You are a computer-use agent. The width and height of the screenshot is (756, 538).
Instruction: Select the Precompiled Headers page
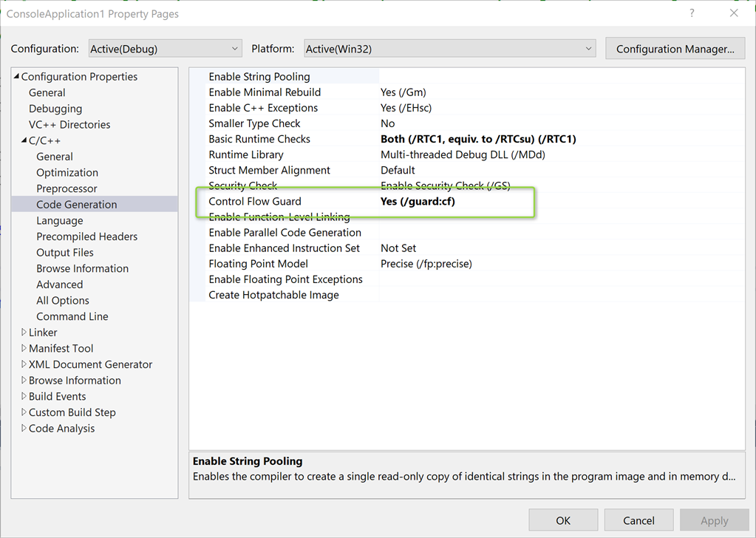pos(86,236)
